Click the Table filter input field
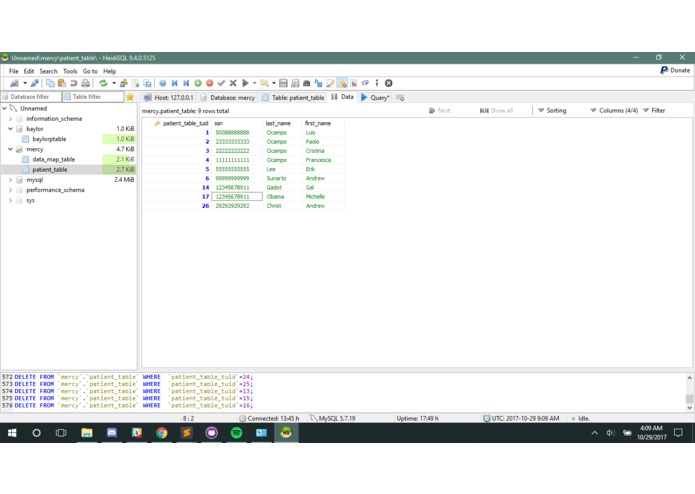 point(93,97)
